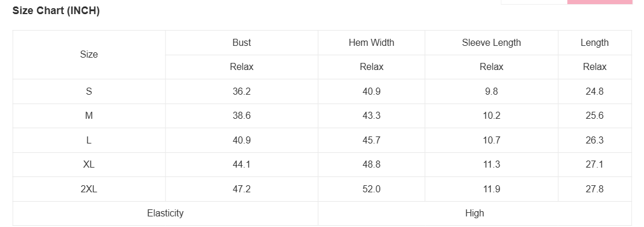Select the Size header cell

tap(89, 54)
